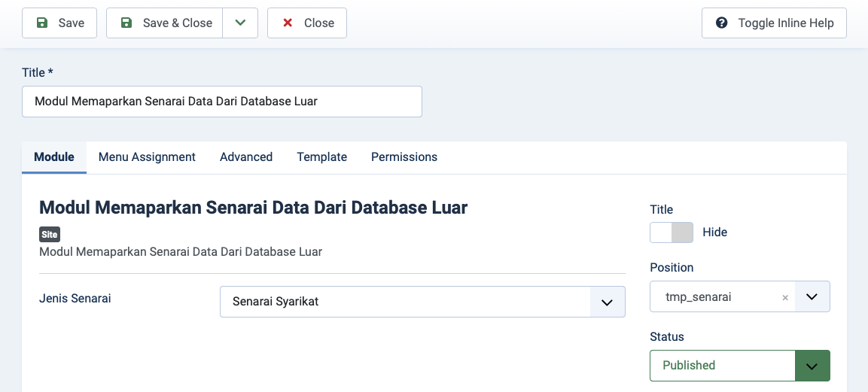
Task: Click the red X icon on Close
Action: pos(288,23)
